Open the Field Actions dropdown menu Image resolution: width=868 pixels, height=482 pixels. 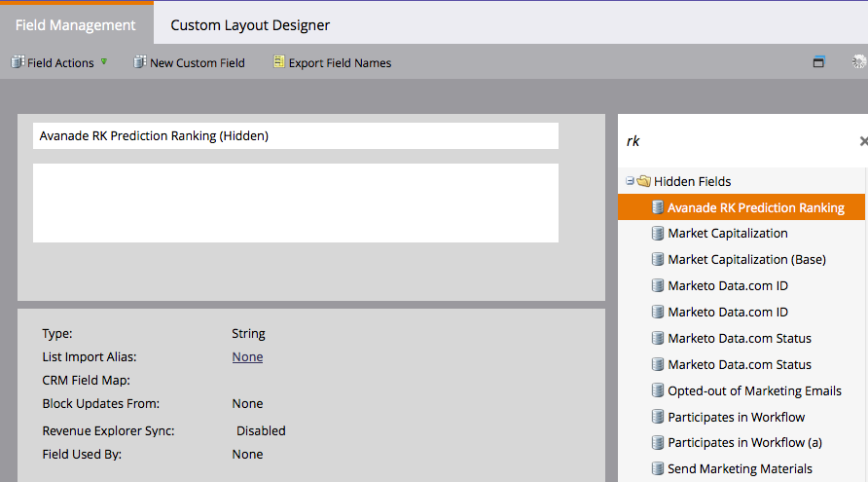[x=59, y=62]
